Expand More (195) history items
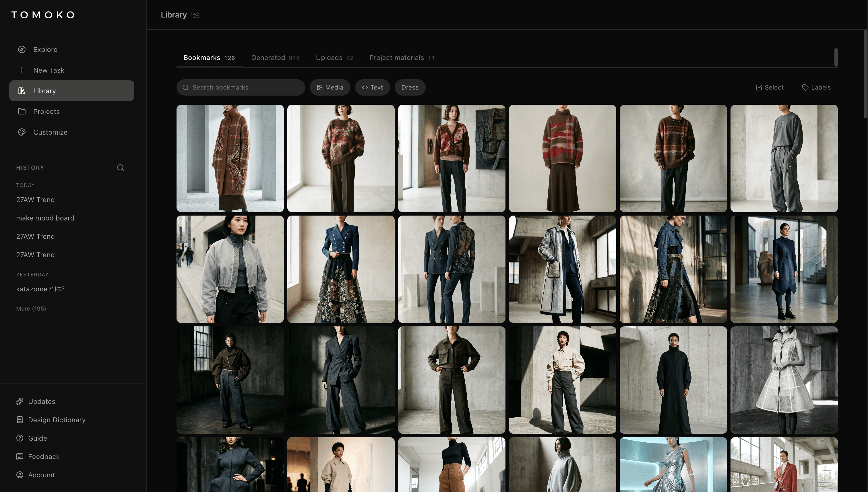The height and width of the screenshot is (492, 868). point(31,309)
